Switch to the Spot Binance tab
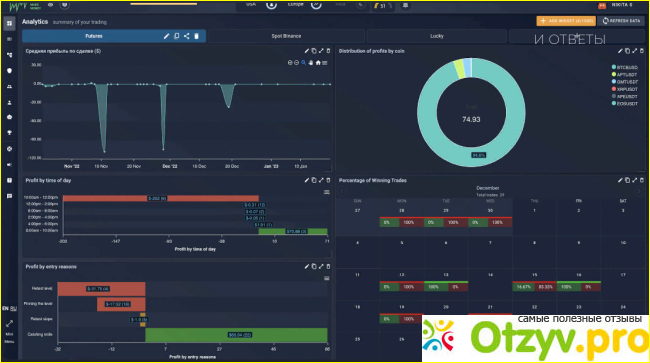The width and height of the screenshot is (650, 363). point(286,36)
